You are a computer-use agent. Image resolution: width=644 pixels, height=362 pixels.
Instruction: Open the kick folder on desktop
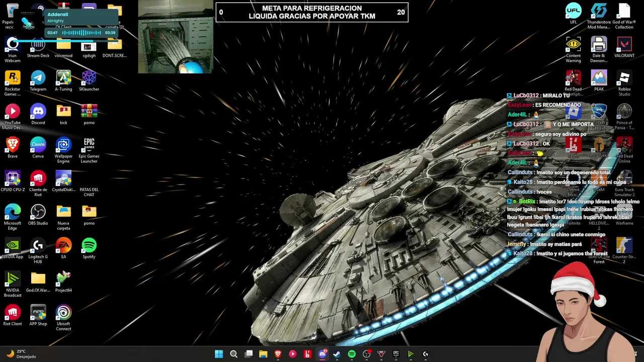[x=63, y=115]
